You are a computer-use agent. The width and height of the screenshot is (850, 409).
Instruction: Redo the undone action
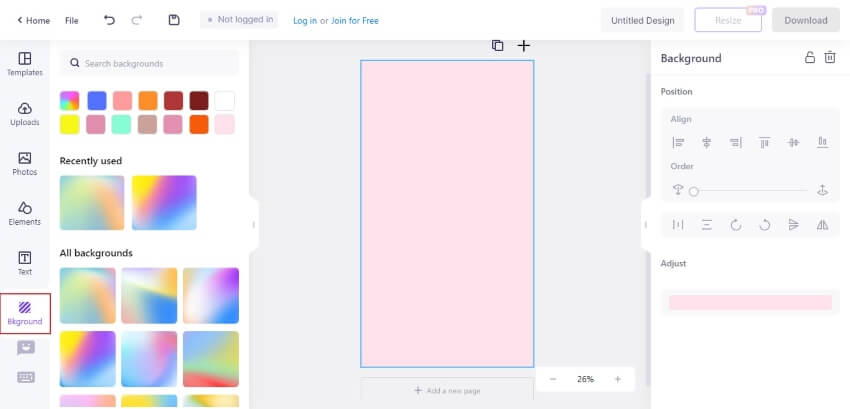tap(137, 21)
